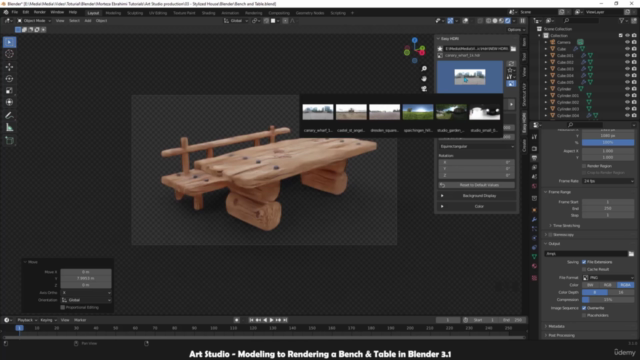Expand the Color panel in Easy HDRI
640x360 pixels.
pyautogui.click(x=477, y=207)
